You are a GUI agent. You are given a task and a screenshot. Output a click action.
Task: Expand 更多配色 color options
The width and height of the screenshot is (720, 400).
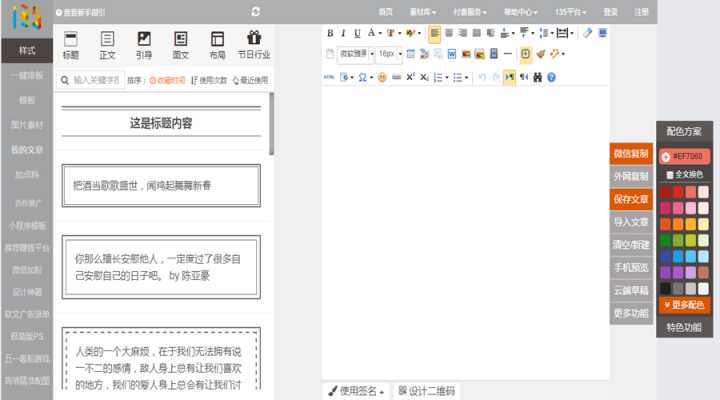684,304
